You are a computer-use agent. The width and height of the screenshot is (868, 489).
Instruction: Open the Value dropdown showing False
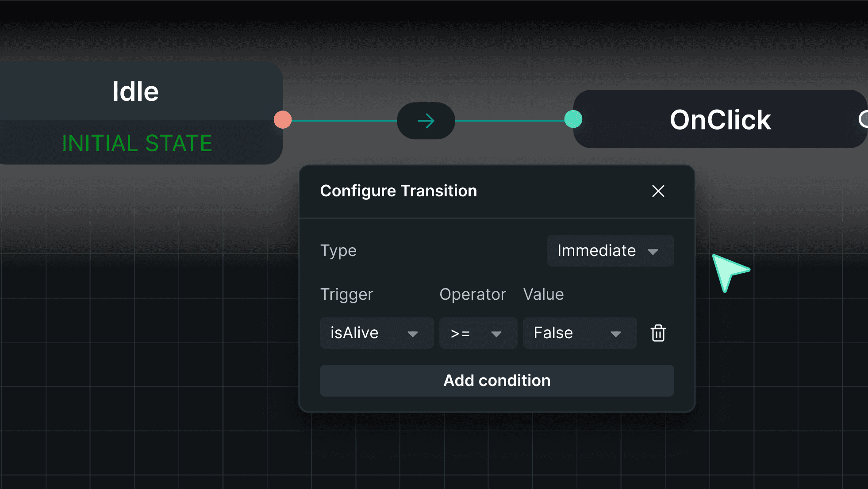pyautogui.click(x=580, y=333)
